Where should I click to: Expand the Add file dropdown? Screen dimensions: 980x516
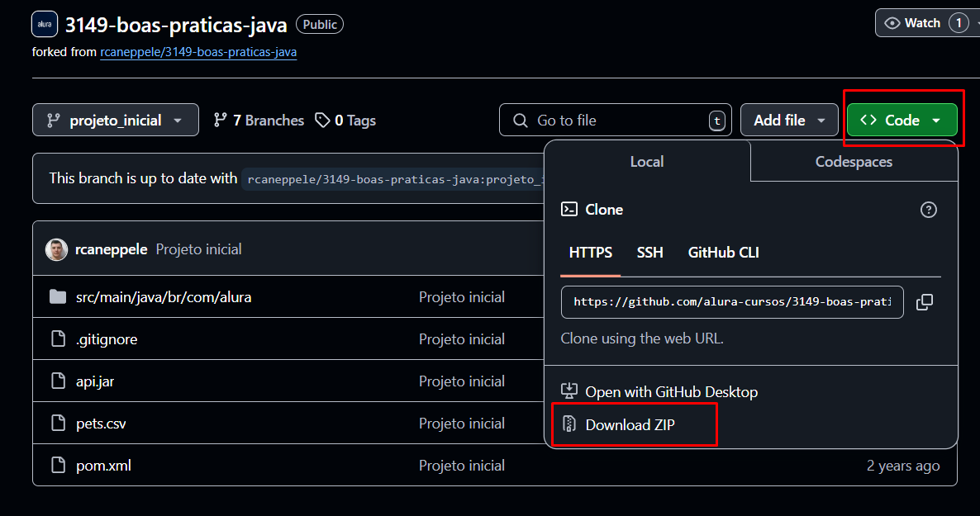coord(789,120)
